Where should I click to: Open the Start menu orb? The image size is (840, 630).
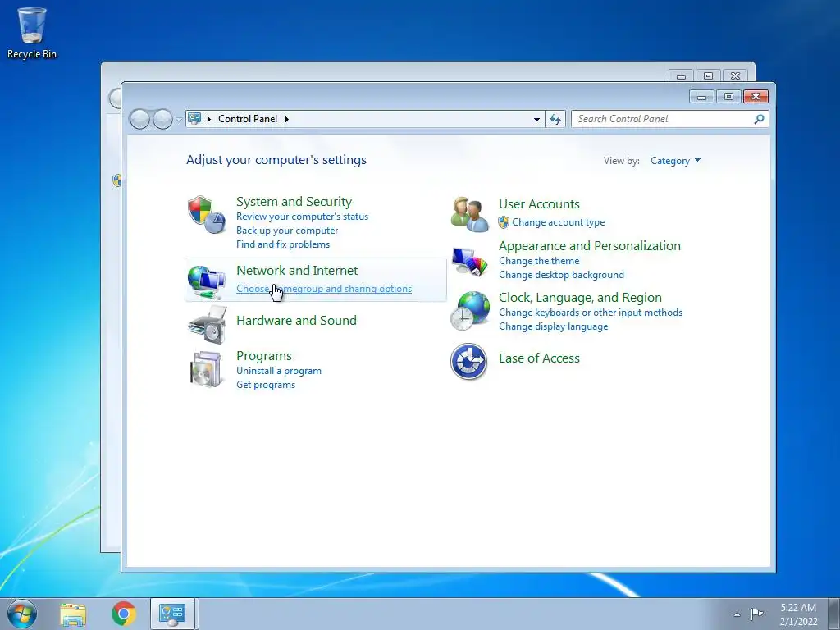(x=21, y=614)
